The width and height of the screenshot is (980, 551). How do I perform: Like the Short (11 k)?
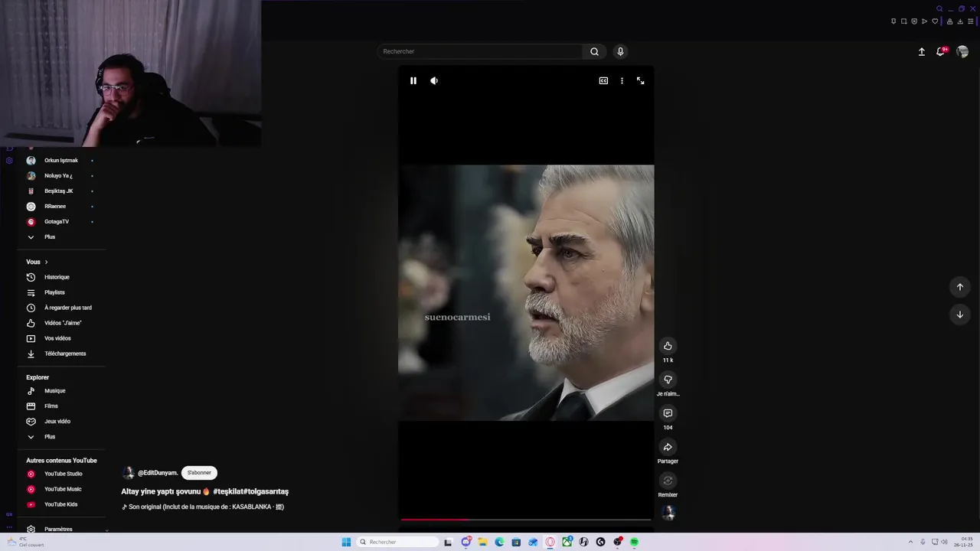click(668, 346)
